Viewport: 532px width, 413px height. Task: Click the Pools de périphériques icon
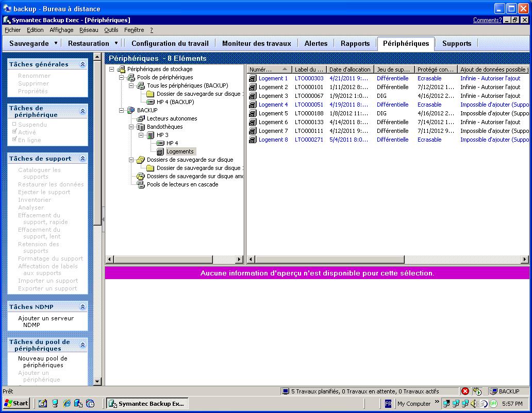click(x=131, y=77)
